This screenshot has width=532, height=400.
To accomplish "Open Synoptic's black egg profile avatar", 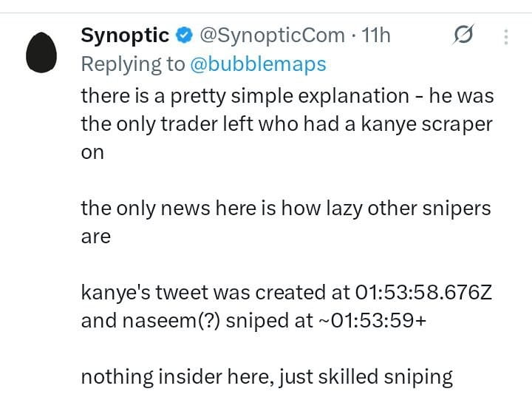I will [x=41, y=52].
